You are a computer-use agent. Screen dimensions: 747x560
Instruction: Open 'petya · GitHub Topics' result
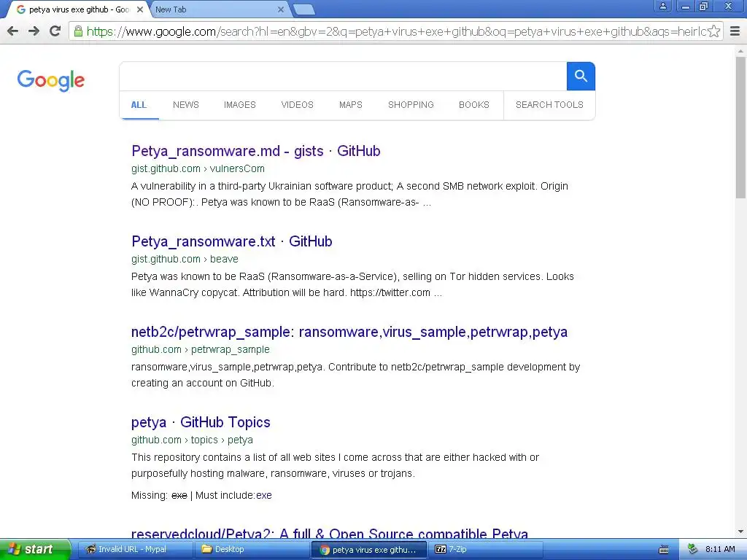click(201, 422)
